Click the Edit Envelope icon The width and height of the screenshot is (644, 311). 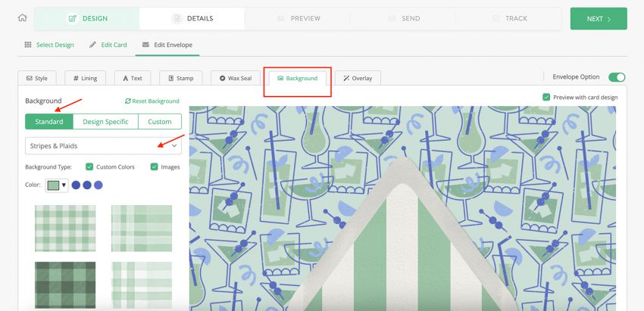coord(145,45)
